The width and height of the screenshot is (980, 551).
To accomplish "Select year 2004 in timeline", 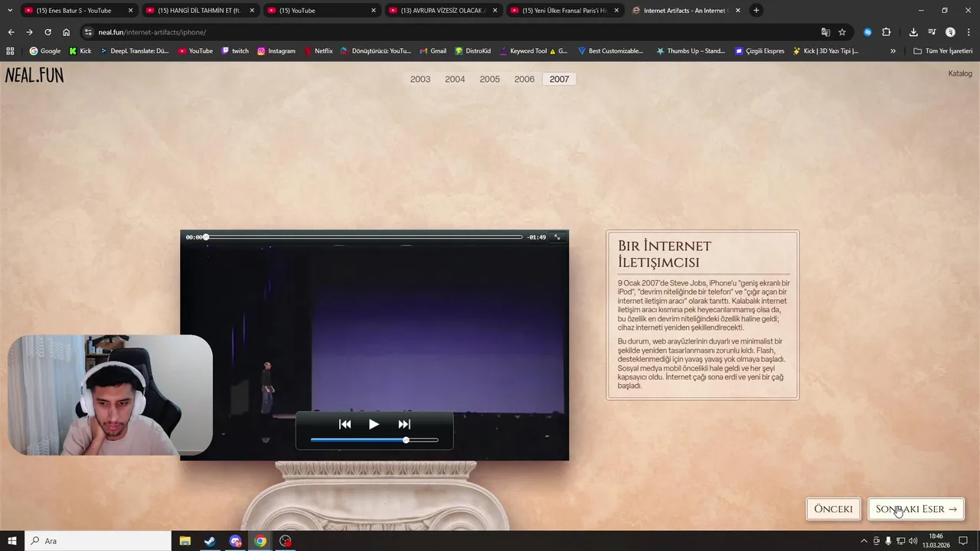I will [455, 79].
